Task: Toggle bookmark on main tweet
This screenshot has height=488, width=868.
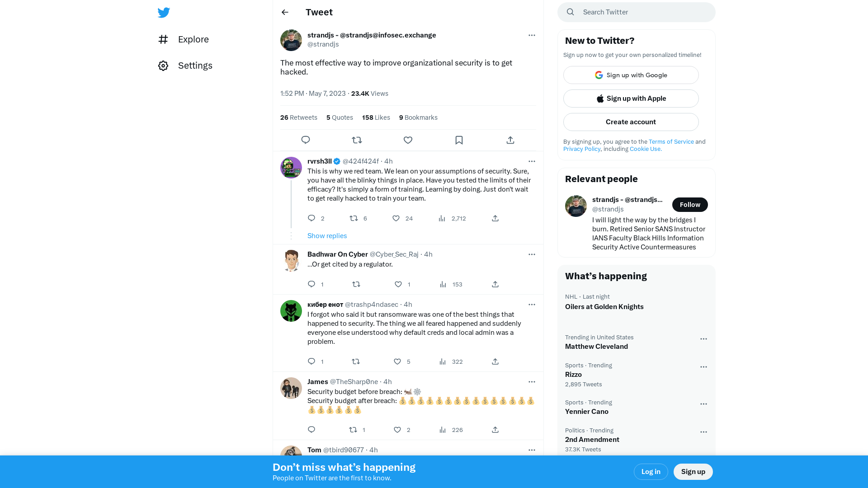Action: (x=459, y=140)
